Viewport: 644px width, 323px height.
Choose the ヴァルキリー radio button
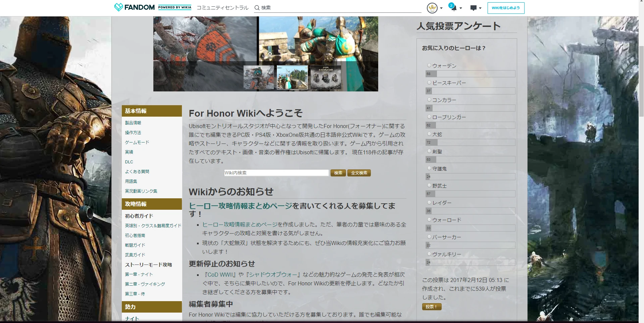tap(429, 254)
